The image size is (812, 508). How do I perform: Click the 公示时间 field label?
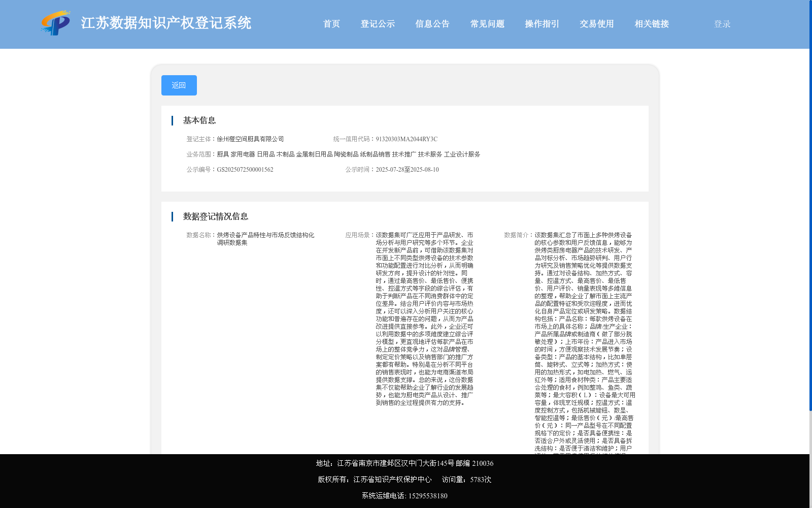pyautogui.click(x=360, y=170)
